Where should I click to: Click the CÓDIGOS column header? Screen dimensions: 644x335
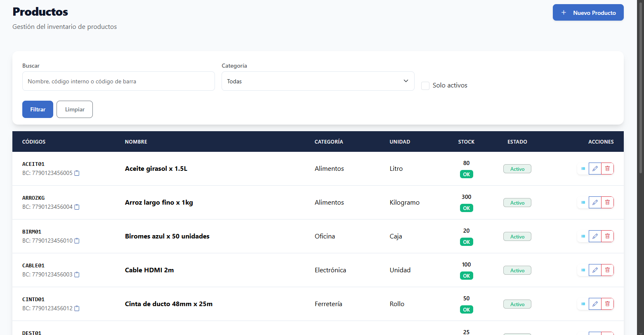point(34,142)
